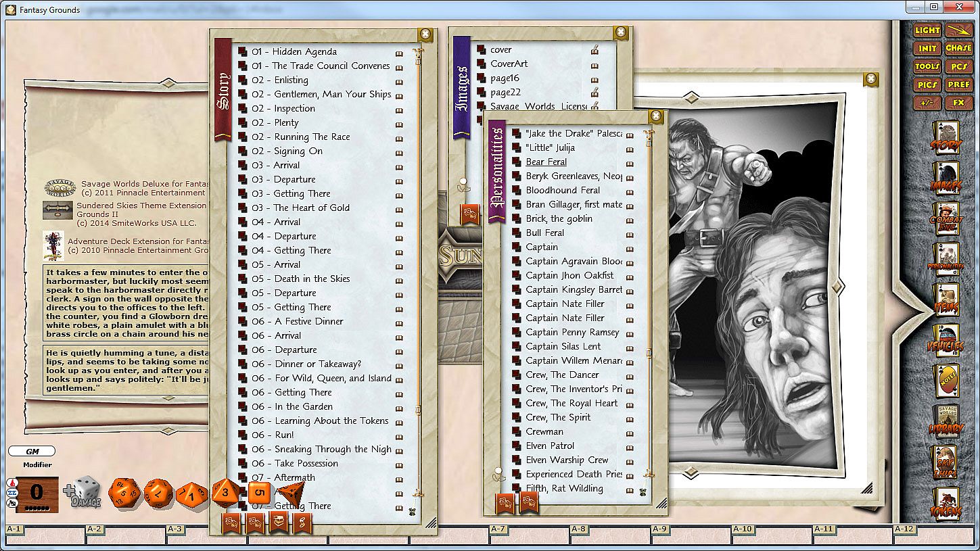This screenshot has height=551, width=980.
Task: Click the PICS button
Action: click(927, 85)
